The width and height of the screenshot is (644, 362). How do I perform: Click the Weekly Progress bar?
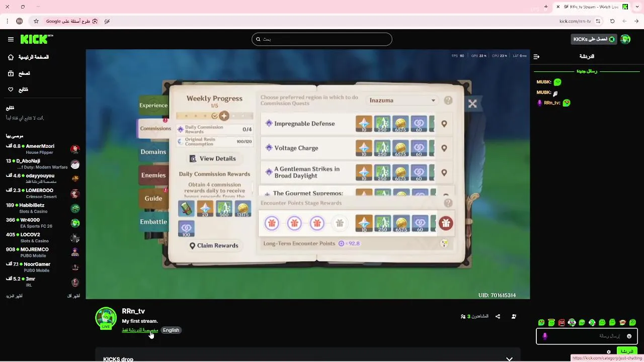click(214, 116)
